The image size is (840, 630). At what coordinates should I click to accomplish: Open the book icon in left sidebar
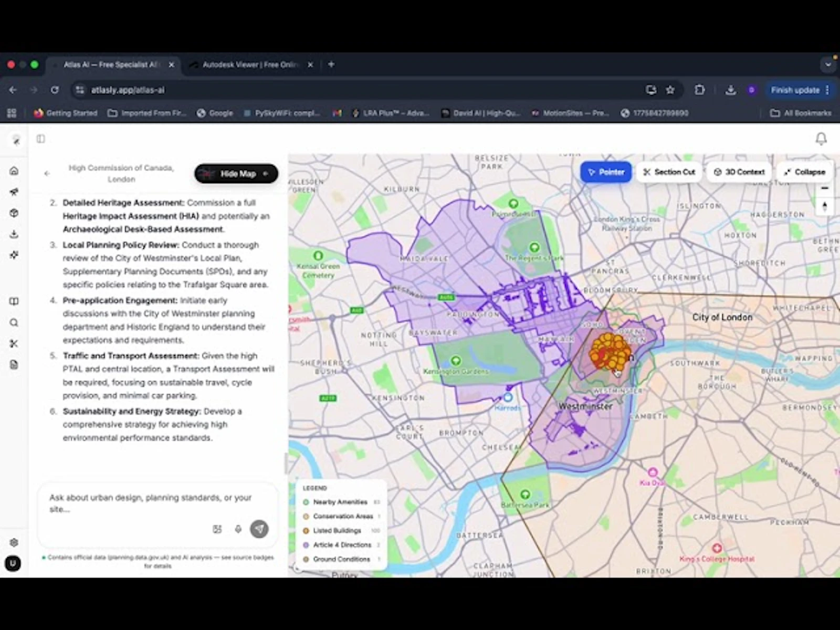(14, 301)
